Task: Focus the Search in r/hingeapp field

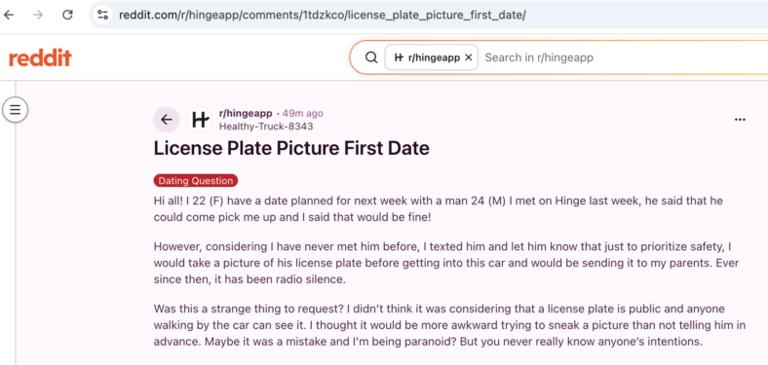Action: pos(622,57)
